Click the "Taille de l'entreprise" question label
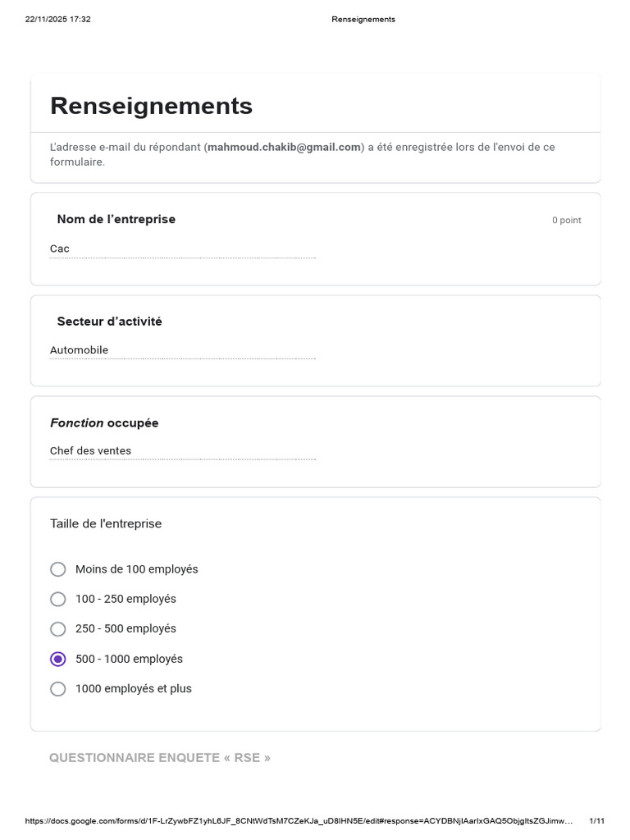Screen dimensions: 630x840 click(x=106, y=523)
